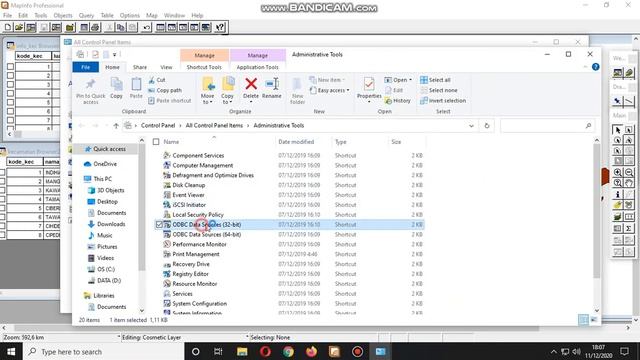The image size is (640, 360).
Task: Click the Properties icon in the ribbon
Action: (369, 84)
